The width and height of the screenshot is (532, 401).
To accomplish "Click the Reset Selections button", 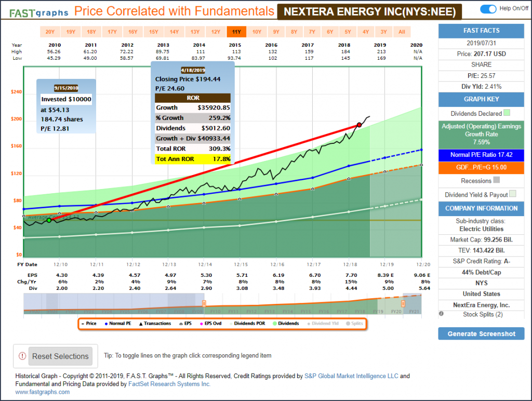I will (60, 356).
